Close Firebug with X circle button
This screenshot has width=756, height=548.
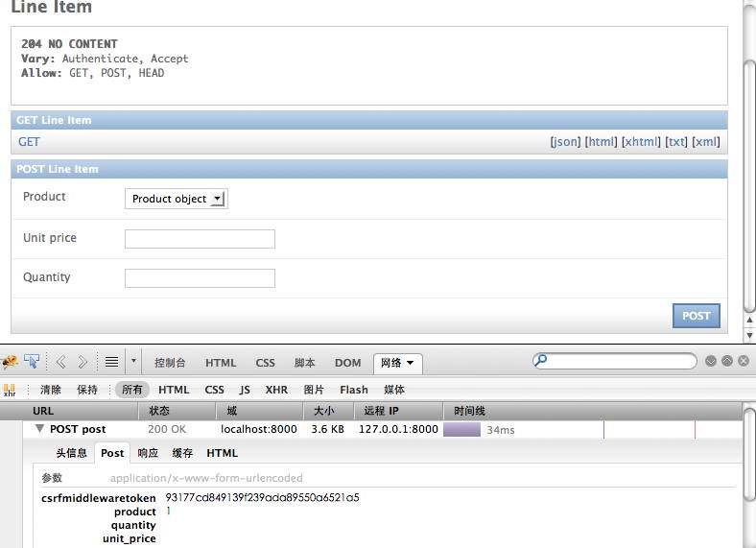pos(744,361)
